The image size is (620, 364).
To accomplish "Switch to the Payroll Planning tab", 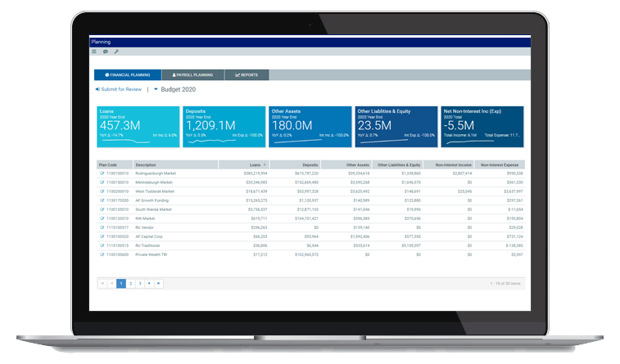I will click(x=193, y=74).
